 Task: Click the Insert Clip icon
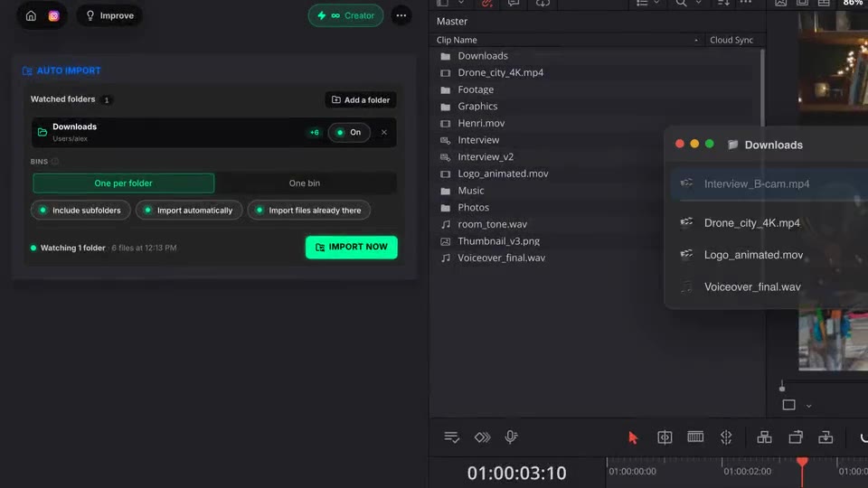[x=765, y=437]
